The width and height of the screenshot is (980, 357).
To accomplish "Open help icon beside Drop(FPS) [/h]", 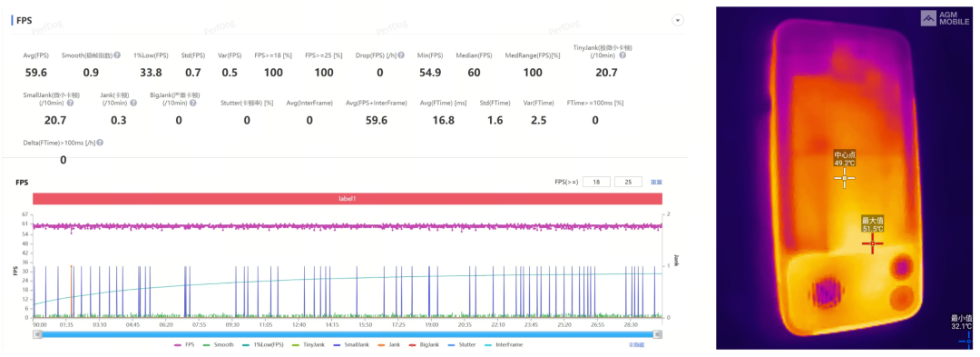I will (401, 55).
